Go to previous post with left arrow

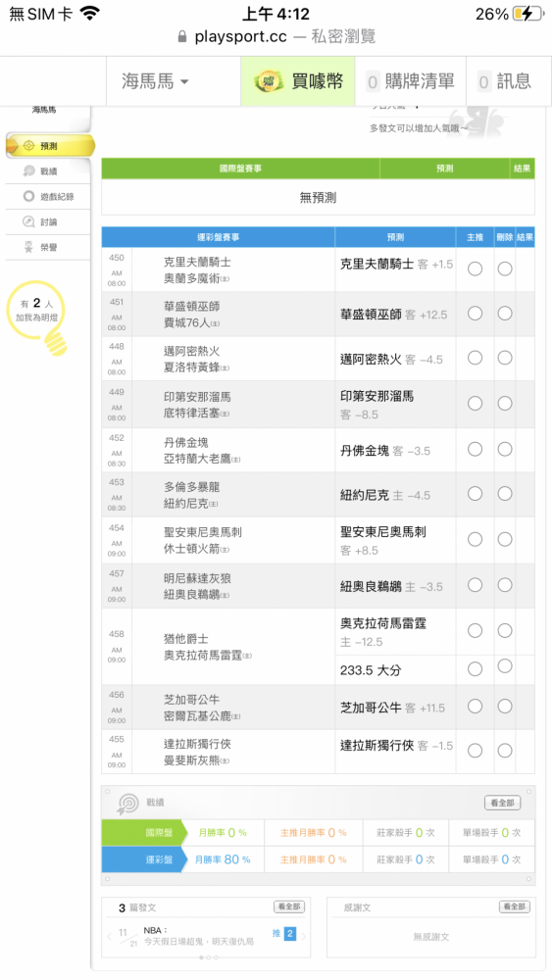click(110, 936)
